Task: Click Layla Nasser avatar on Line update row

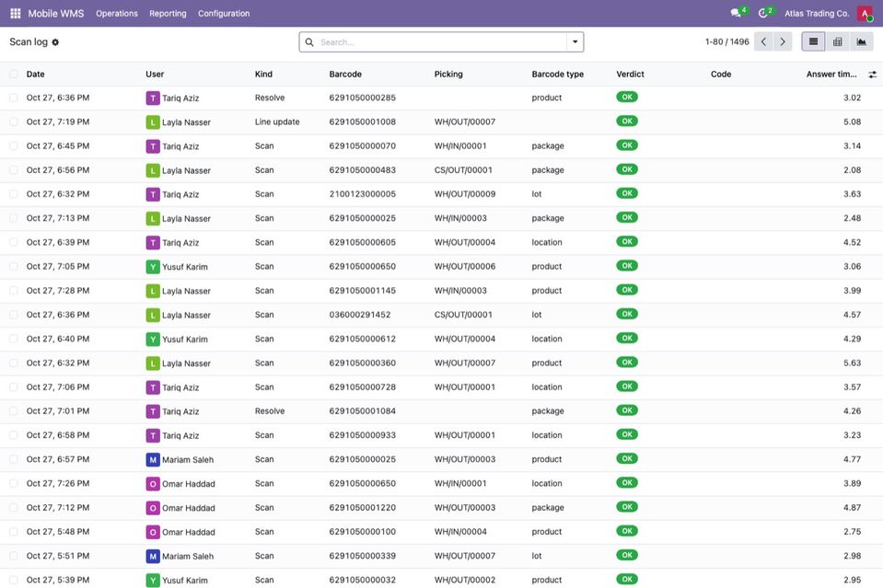Action: tap(153, 122)
